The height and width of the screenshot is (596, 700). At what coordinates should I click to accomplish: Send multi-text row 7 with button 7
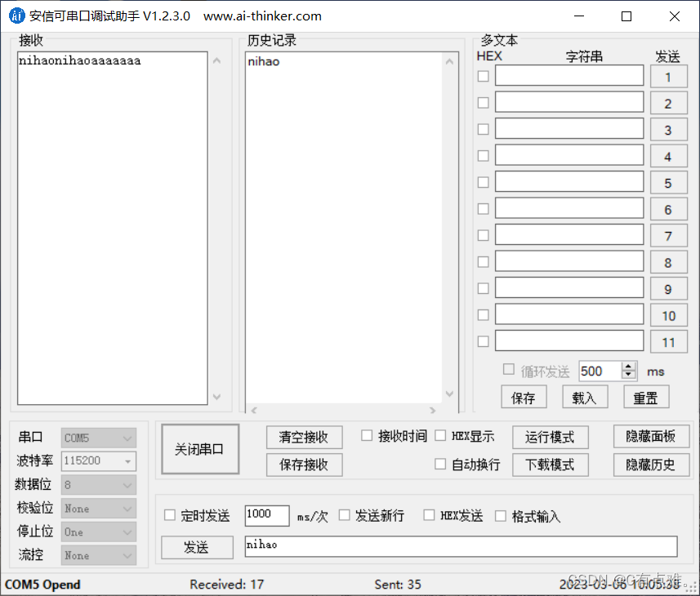pos(668,236)
